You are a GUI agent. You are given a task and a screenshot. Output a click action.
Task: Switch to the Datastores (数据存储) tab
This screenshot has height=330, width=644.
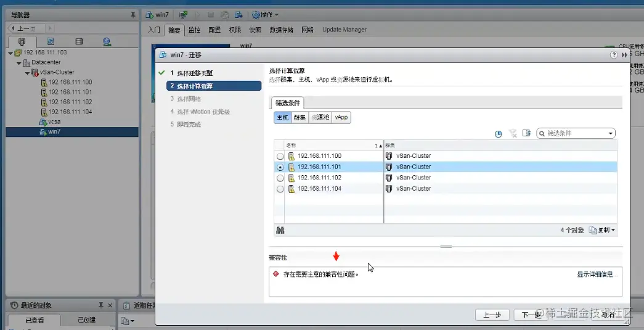(x=282, y=30)
